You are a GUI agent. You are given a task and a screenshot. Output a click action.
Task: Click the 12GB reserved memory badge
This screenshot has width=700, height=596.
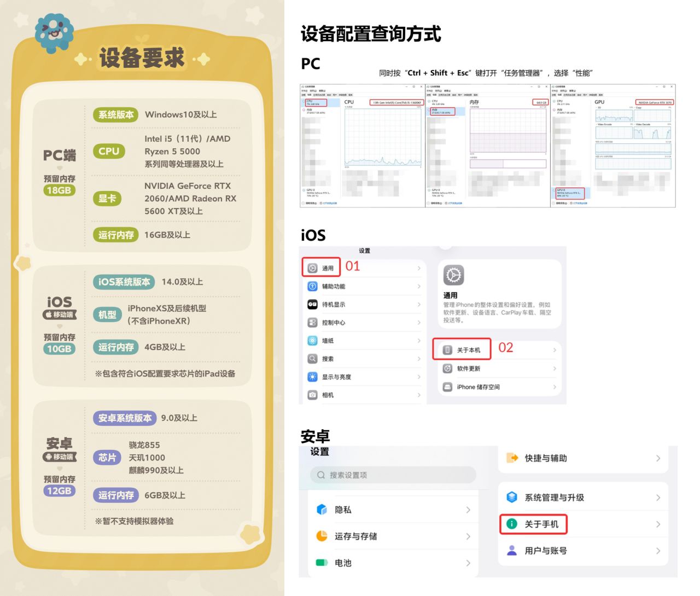59,491
